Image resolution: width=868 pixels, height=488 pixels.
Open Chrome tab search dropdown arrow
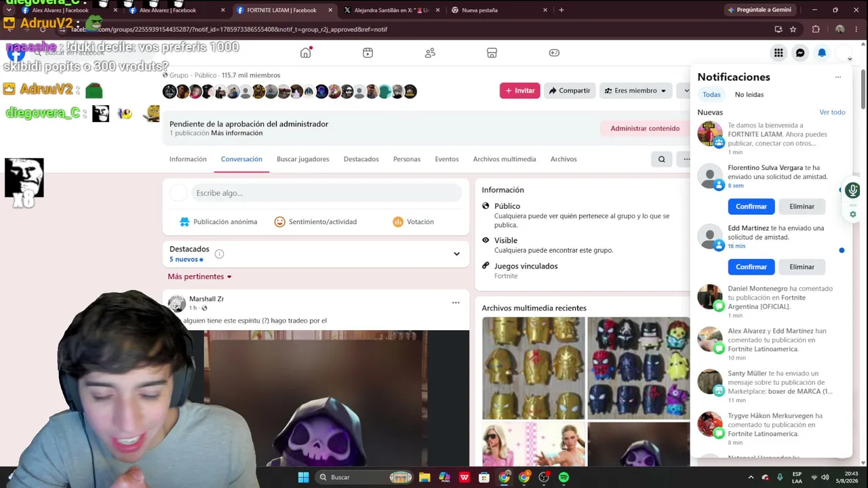(x=8, y=10)
